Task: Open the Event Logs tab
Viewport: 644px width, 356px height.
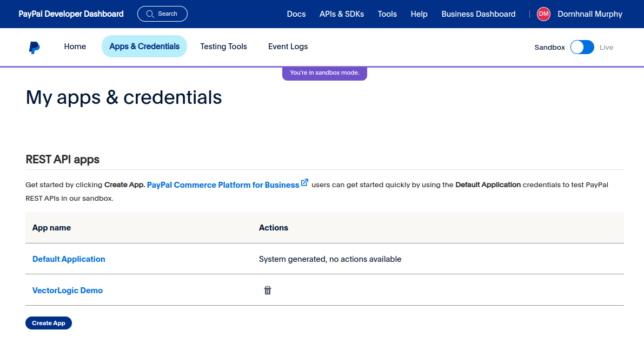Action: click(288, 47)
